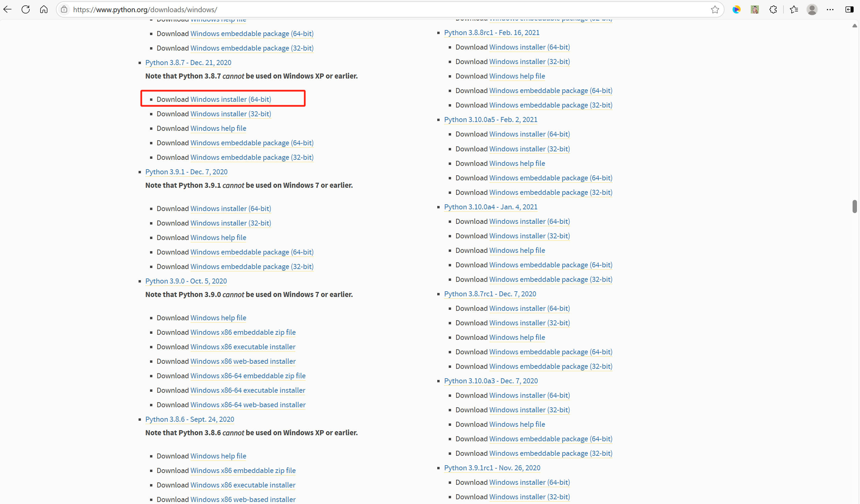The image size is (860, 504).
Task: Open the Favorites list icon
Action: (794, 9)
